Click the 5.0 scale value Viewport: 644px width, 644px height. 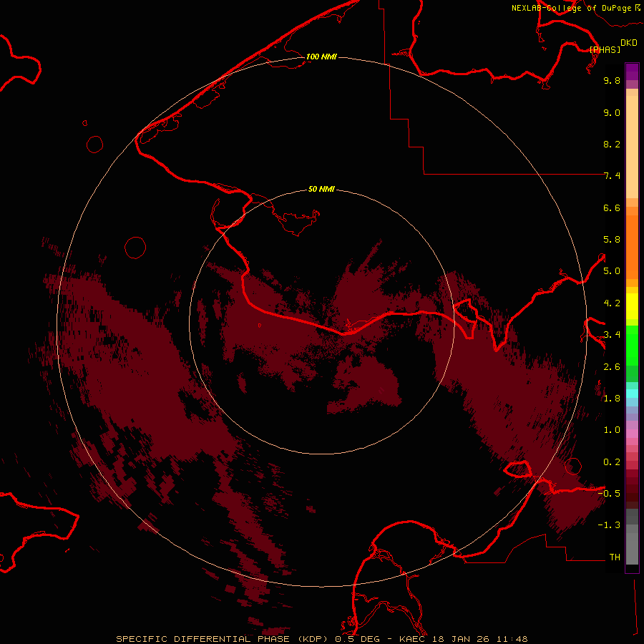click(612, 271)
